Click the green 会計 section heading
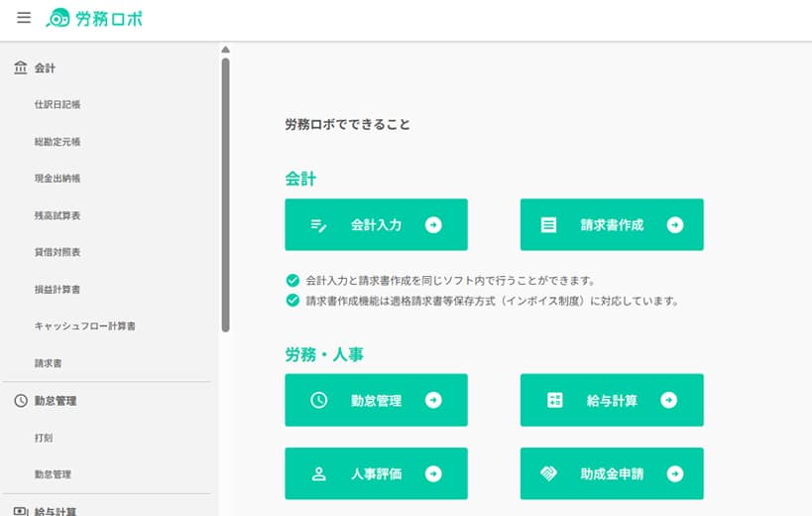The height and width of the screenshot is (516, 812). pyautogui.click(x=300, y=179)
